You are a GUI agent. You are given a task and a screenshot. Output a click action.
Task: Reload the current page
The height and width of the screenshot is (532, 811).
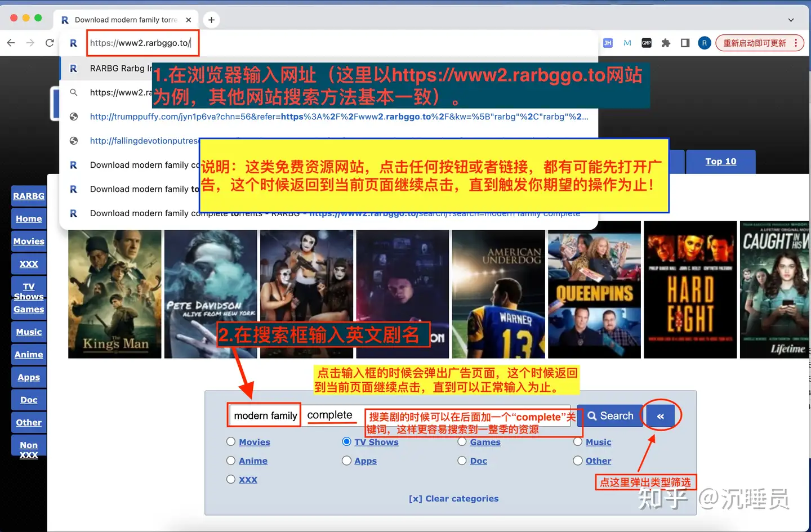(x=50, y=43)
